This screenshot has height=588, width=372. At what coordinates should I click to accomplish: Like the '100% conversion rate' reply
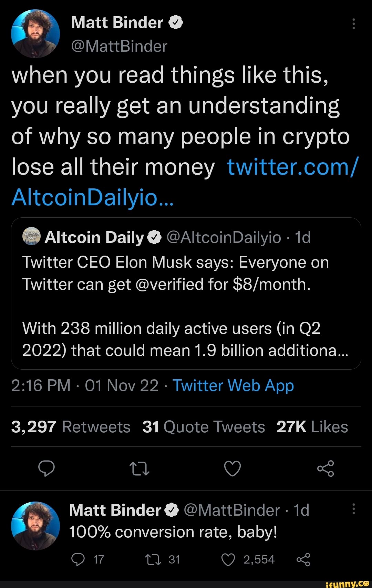(228, 560)
